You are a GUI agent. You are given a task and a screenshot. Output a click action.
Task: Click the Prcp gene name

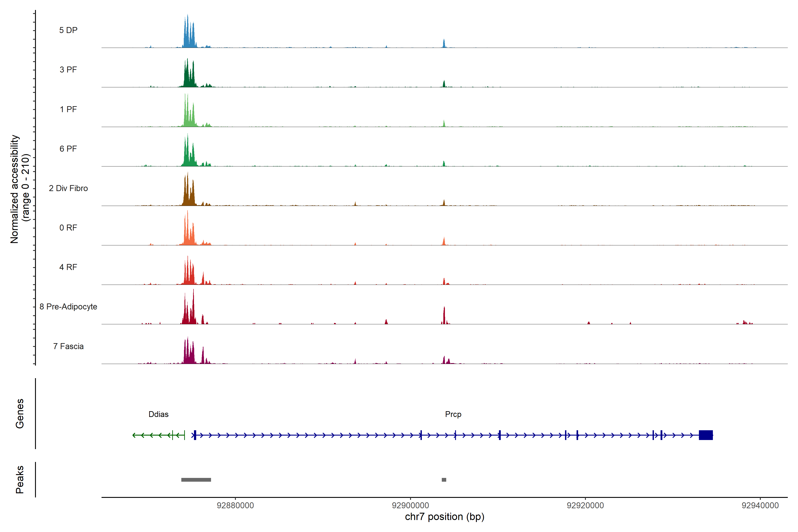pos(453,414)
